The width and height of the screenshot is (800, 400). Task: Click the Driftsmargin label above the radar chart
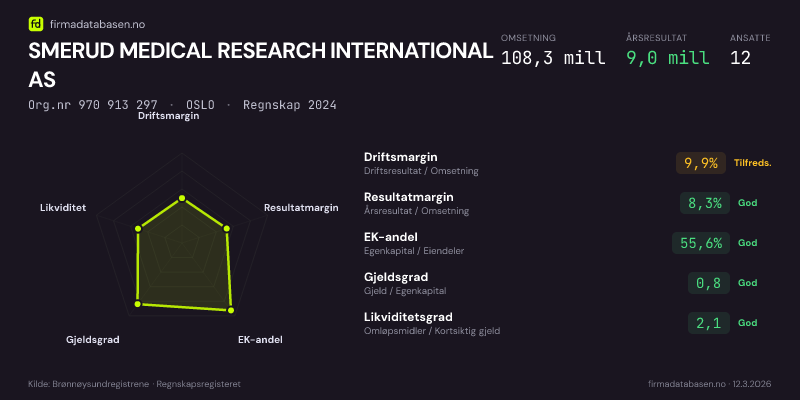168,116
